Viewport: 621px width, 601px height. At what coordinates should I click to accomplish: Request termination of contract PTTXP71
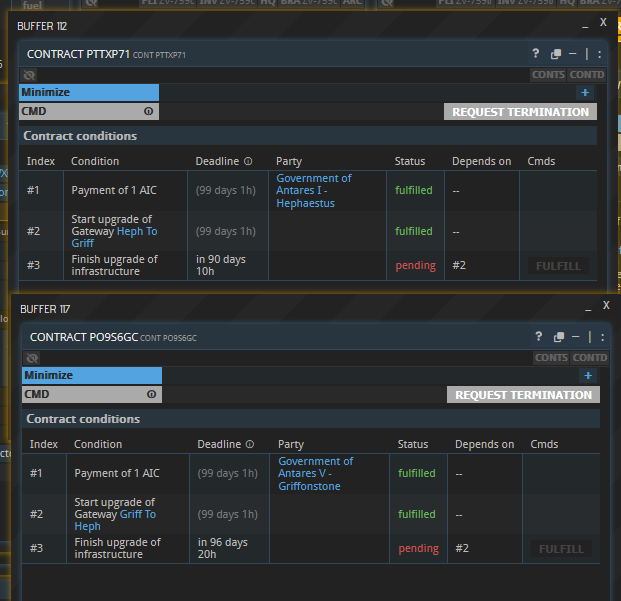click(x=520, y=112)
